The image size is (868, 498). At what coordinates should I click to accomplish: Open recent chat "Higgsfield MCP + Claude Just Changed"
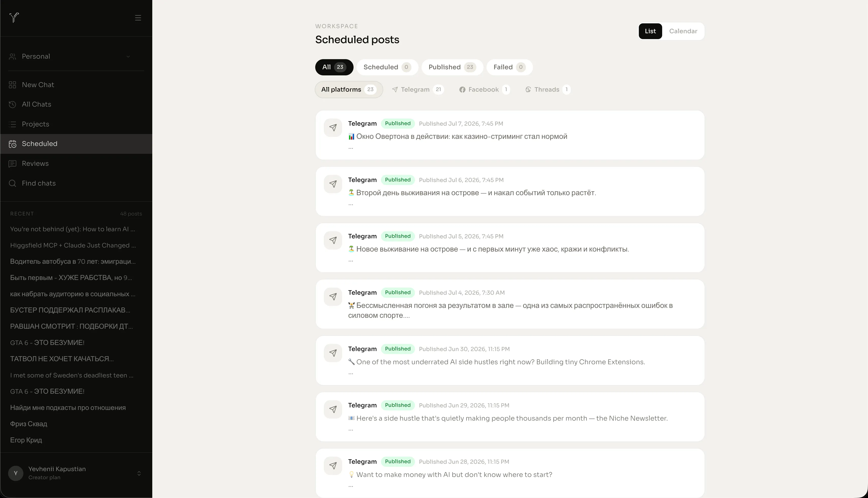tap(73, 245)
